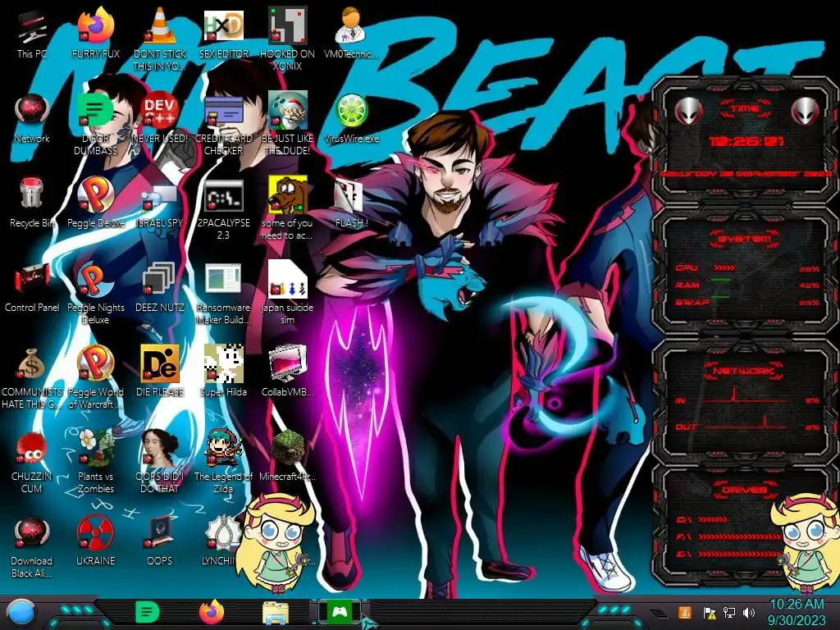Screen dimensions: 840x630
Task: Click the F:\ drive usage bar
Action: pos(741,536)
